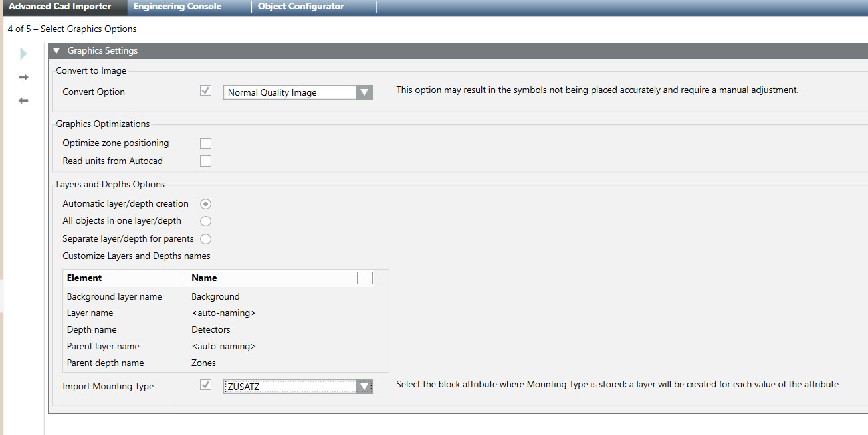Enable Optimize zone positioning
This screenshot has width=868, height=435.
(x=205, y=143)
